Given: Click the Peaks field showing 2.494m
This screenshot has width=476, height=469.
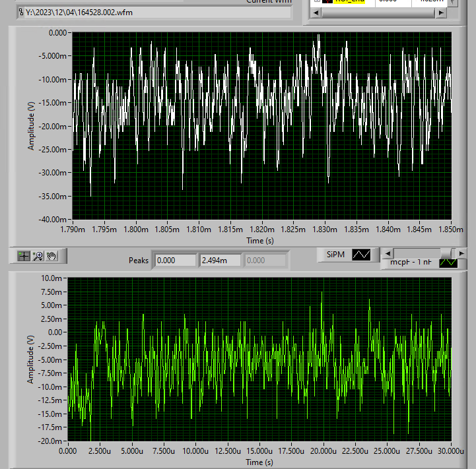Looking at the screenshot, I should [x=221, y=261].
